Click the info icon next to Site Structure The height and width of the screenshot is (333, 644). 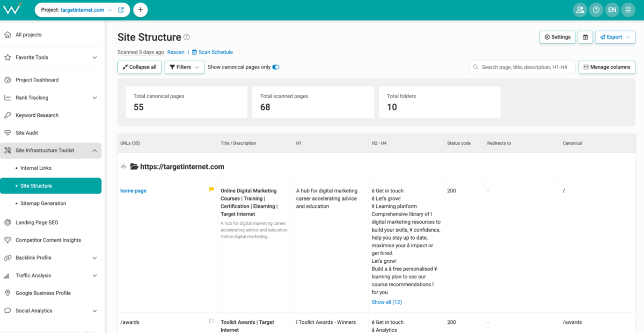coord(187,37)
